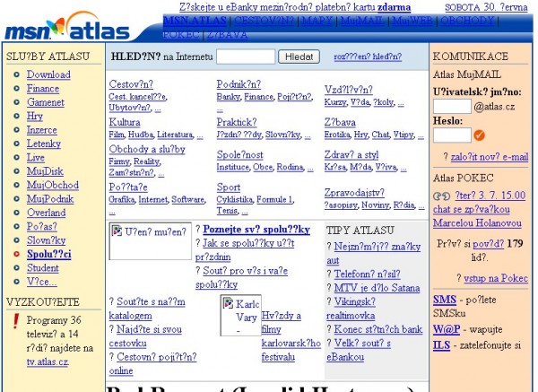Open CESTOV?N? in top navigation
538x392 pixels.
[264, 21]
